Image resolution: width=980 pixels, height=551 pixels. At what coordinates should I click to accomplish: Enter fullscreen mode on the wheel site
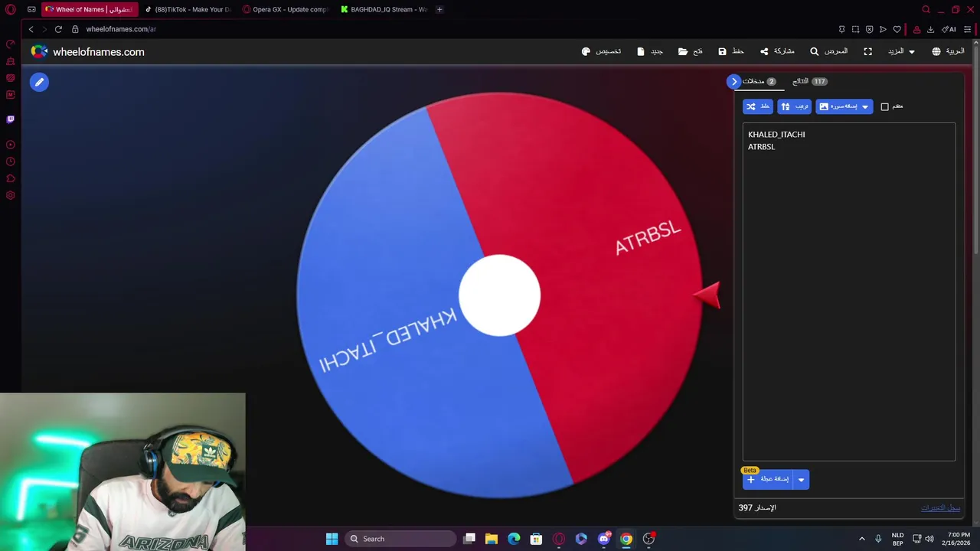(867, 51)
